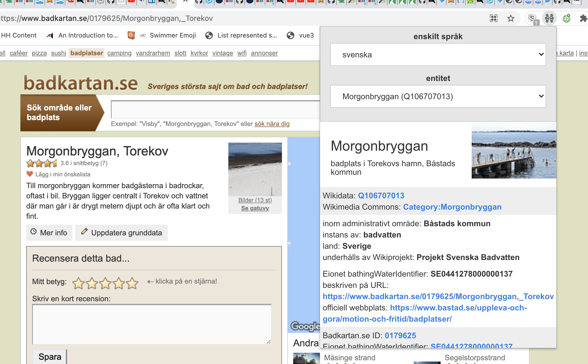
Task: Click the pencil icon on Uppdatera grunddata
Action: click(x=84, y=231)
